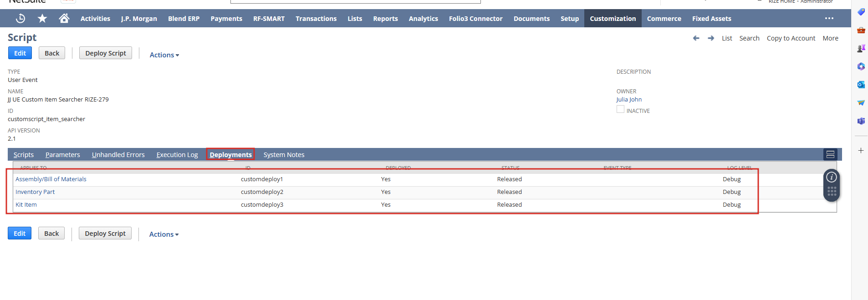
Task: Click the plus icon to add sidebar app
Action: [x=861, y=151]
